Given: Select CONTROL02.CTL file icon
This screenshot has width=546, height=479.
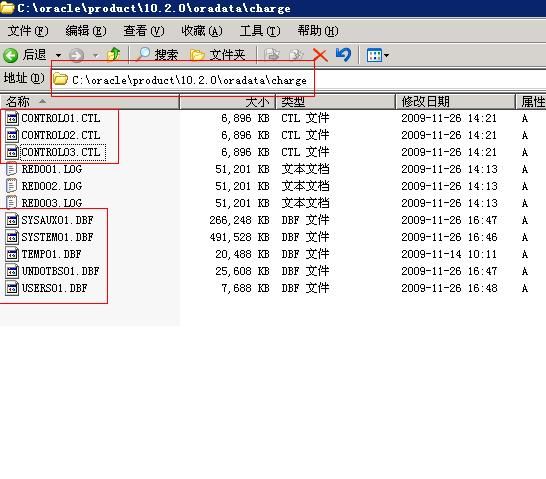Looking at the screenshot, I should [x=12, y=135].
